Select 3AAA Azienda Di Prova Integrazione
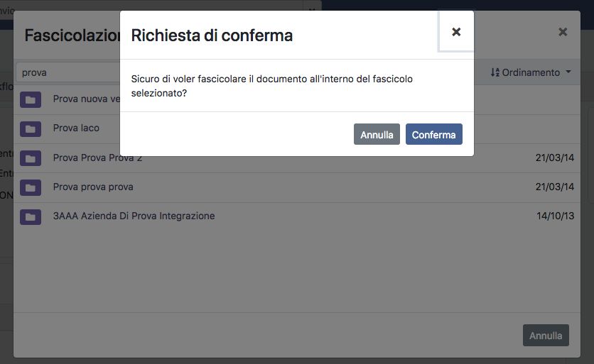Viewport: 594px width, 364px height. point(134,216)
